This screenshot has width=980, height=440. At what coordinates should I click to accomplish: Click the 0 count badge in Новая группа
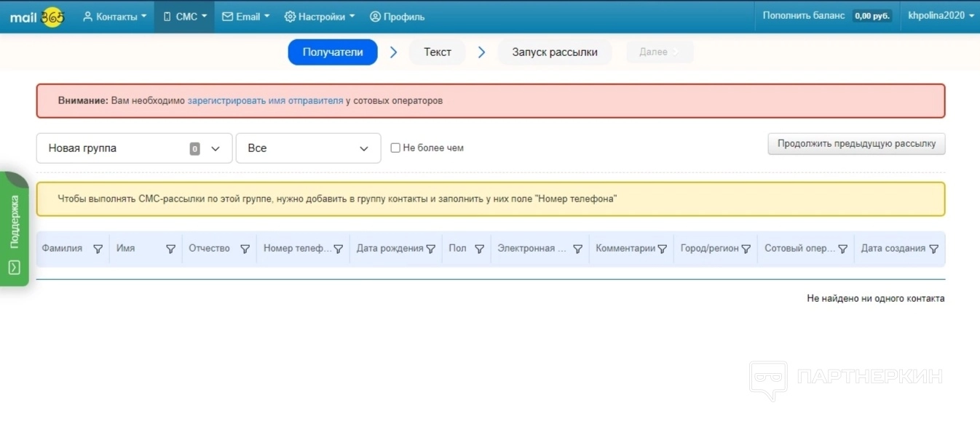[x=194, y=148]
